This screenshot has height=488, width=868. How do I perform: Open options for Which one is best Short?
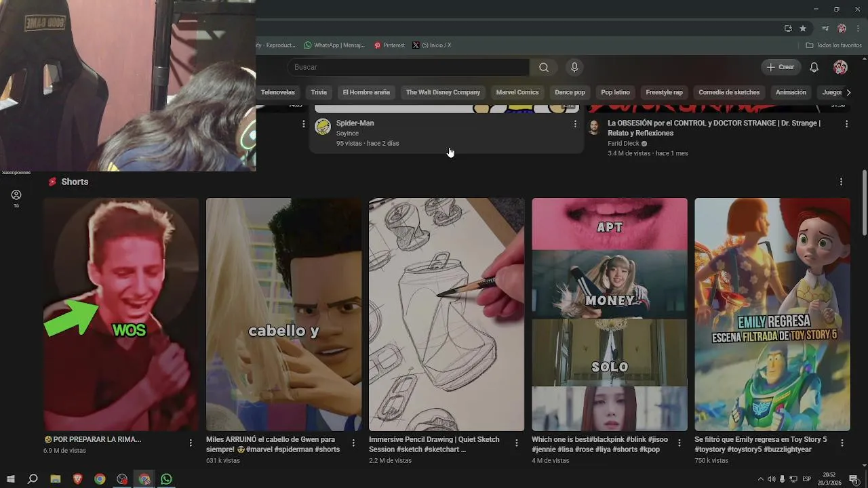[x=679, y=443]
